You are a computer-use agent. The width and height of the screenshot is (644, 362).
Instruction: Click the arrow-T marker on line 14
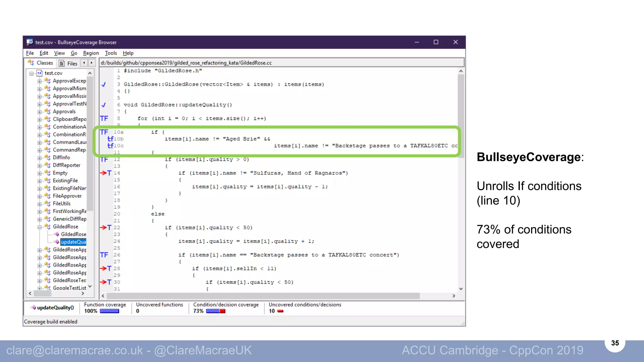(106, 173)
